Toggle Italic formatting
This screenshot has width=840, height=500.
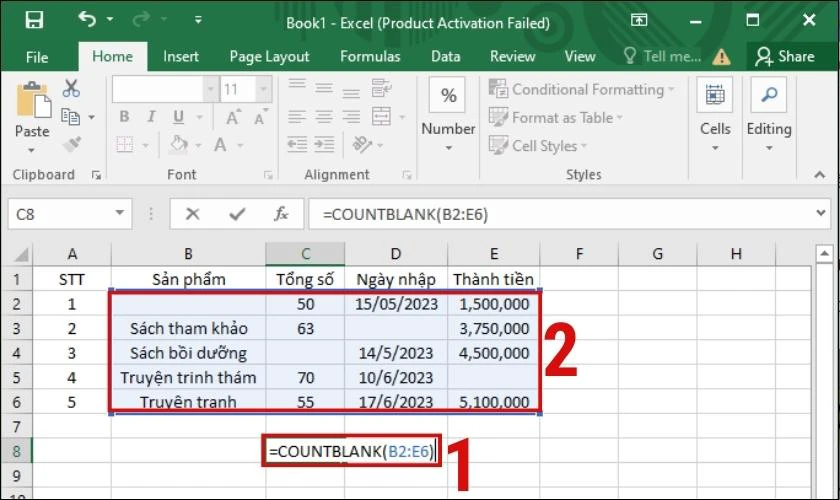pos(152,116)
